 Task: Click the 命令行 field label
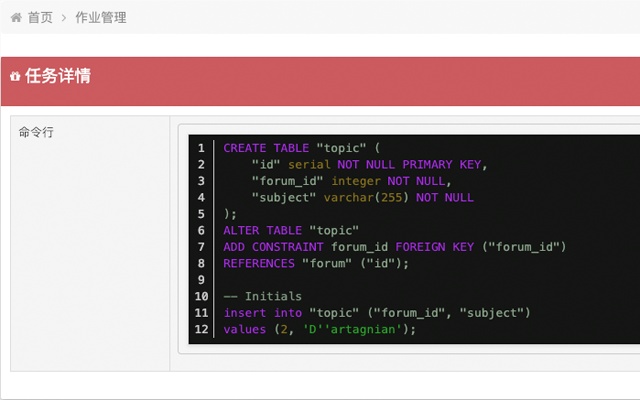point(36,132)
